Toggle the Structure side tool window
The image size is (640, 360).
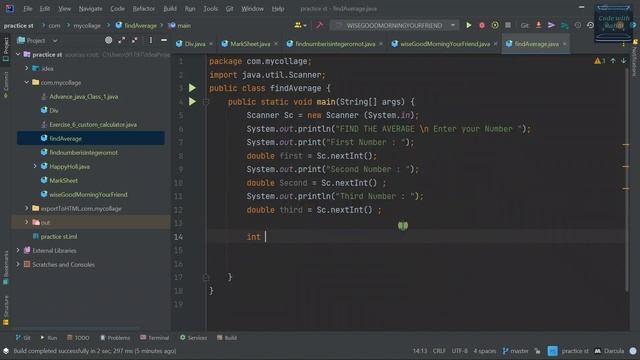[6, 311]
